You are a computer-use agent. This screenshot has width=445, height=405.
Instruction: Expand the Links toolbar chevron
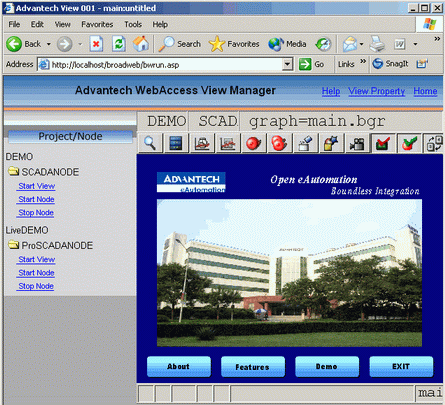363,62
